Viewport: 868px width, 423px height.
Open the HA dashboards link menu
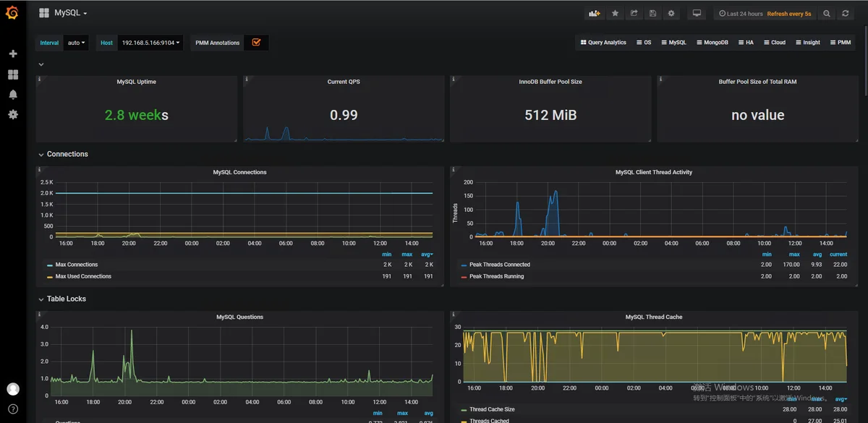(x=746, y=43)
